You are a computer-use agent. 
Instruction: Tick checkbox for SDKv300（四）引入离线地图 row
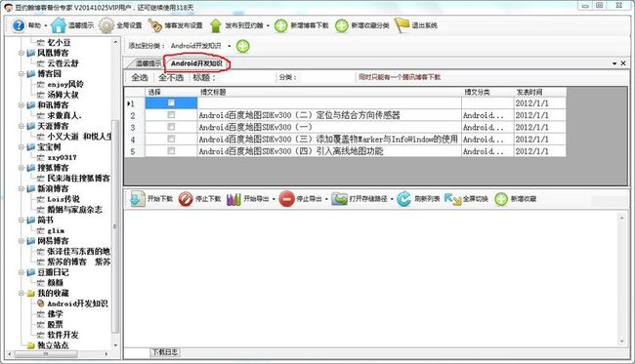(x=171, y=151)
